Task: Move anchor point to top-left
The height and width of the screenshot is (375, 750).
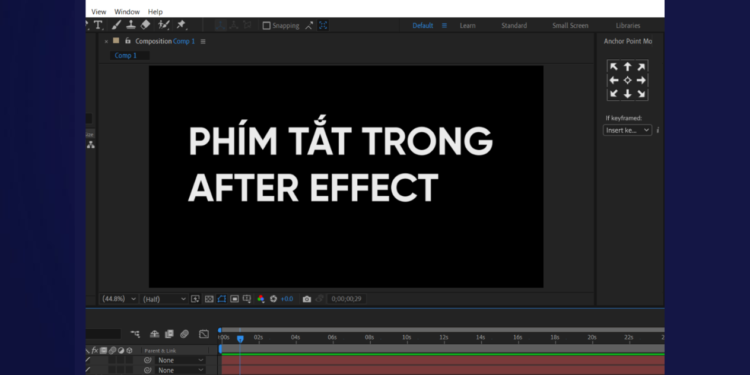Action: 614,67
